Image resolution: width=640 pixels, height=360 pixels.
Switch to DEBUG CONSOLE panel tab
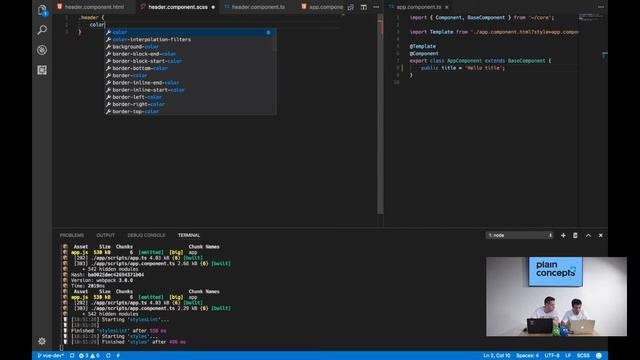pos(146,235)
